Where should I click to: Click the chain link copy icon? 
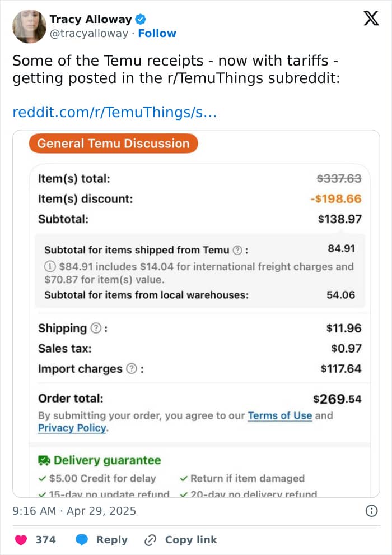pyautogui.click(x=151, y=540)
